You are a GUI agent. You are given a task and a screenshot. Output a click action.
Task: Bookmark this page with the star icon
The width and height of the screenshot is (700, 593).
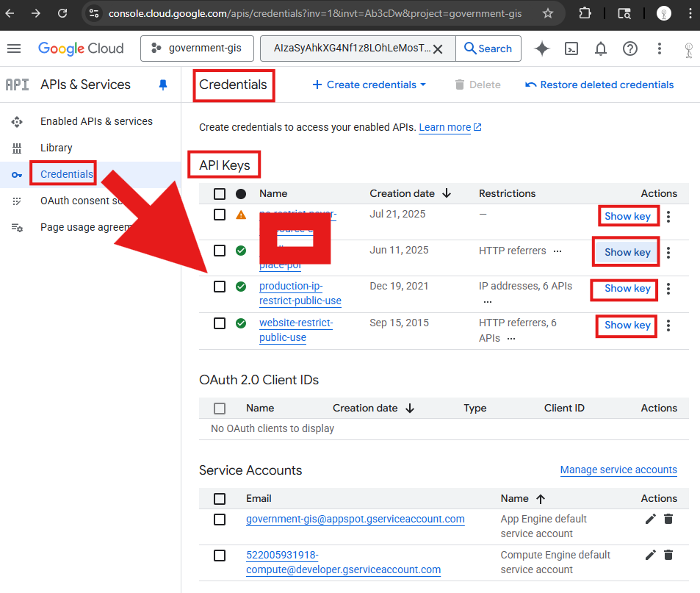(548, 13)
